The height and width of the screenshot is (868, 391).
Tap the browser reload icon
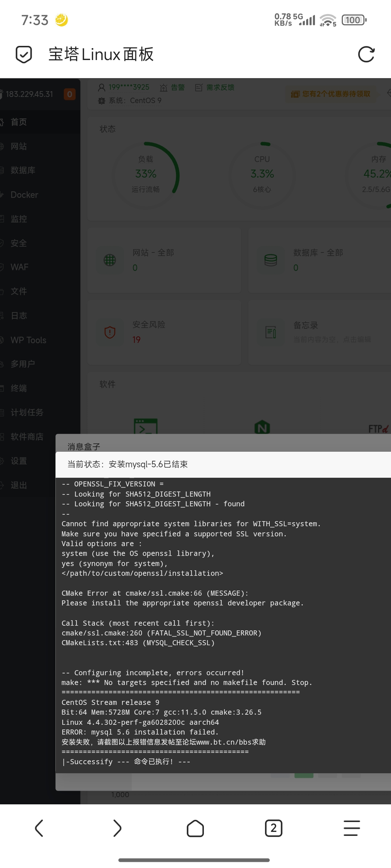coord(366,55)
